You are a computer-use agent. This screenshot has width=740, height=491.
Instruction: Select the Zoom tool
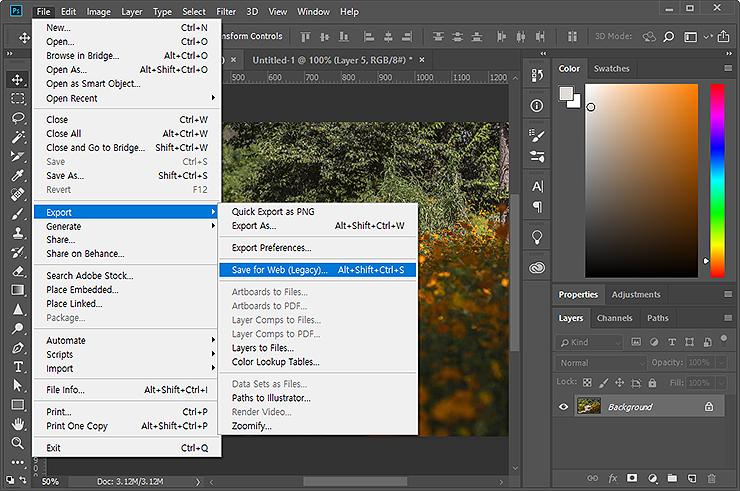17,443
